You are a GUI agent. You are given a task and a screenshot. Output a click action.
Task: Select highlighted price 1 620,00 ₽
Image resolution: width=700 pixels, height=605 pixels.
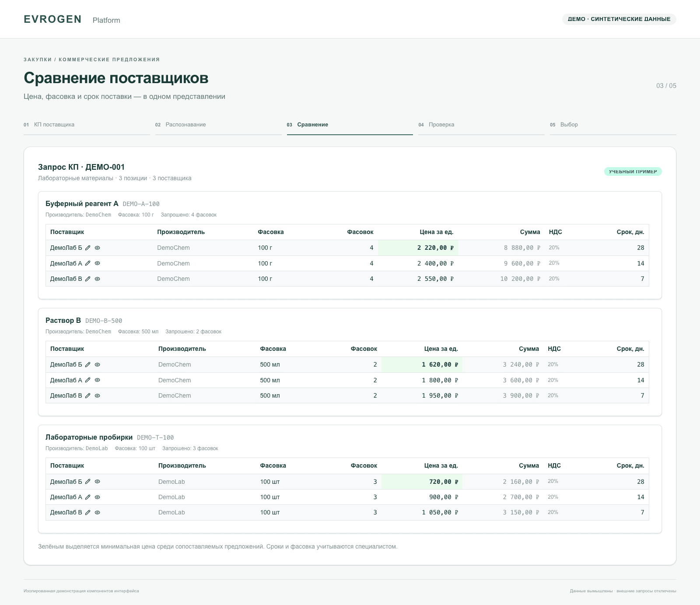(x=422, y=364)
